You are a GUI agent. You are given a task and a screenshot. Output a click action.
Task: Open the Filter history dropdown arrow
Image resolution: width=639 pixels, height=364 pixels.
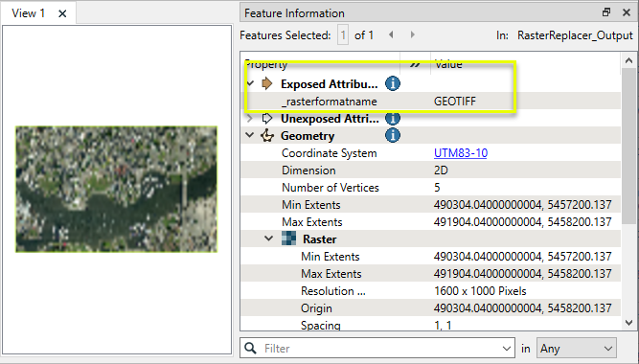tap(507, 349)
